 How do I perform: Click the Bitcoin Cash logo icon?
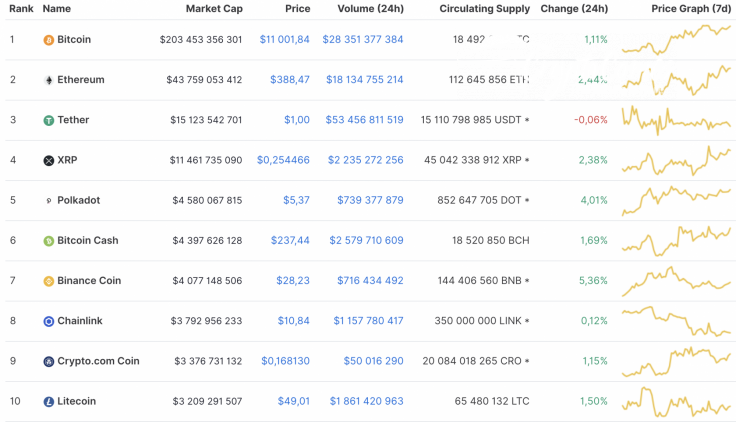point(49,241)
